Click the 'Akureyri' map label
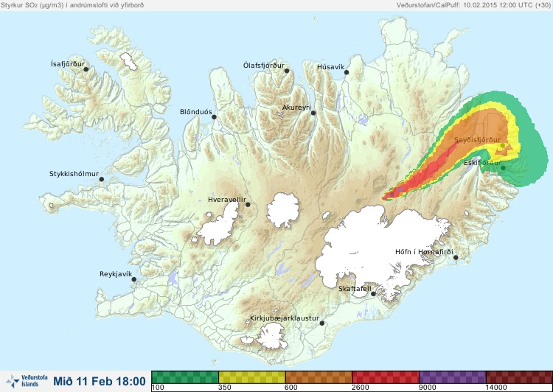This screenshot has width=553, height=392. pyautogui.click(x=296, y=108)
